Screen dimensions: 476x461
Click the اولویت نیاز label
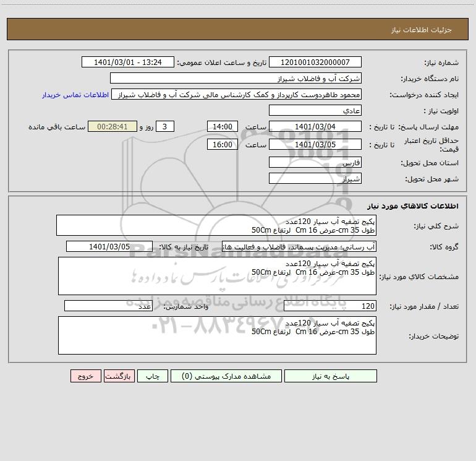[x=441, y=111]
